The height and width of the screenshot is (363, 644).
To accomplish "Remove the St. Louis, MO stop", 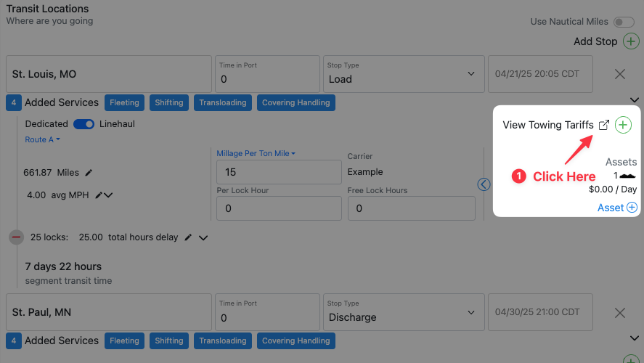I will click(620, 74).
